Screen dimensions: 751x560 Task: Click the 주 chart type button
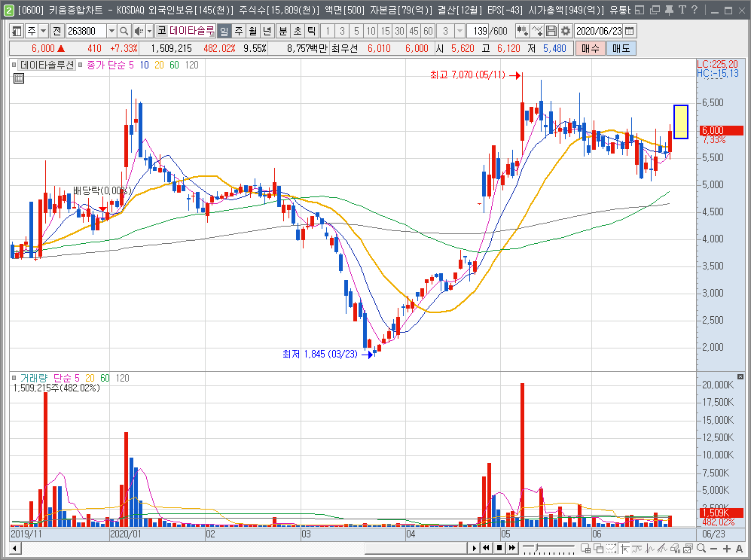[32, 31]
